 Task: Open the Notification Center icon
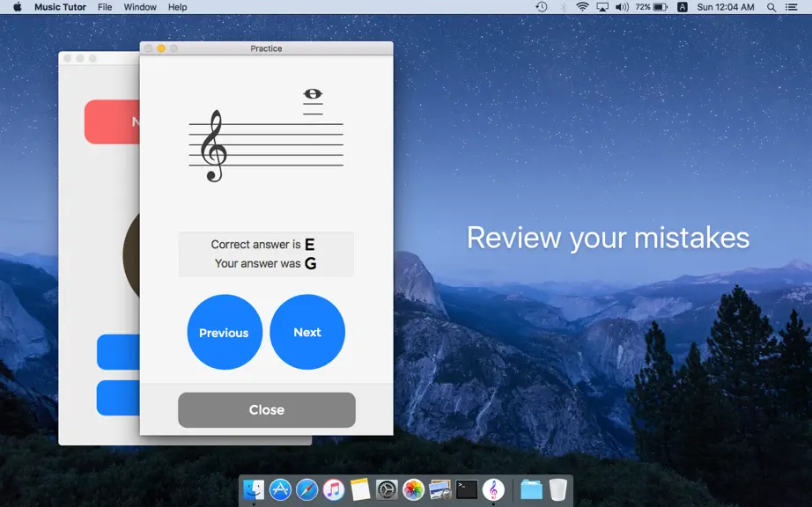tap(791, 7)
